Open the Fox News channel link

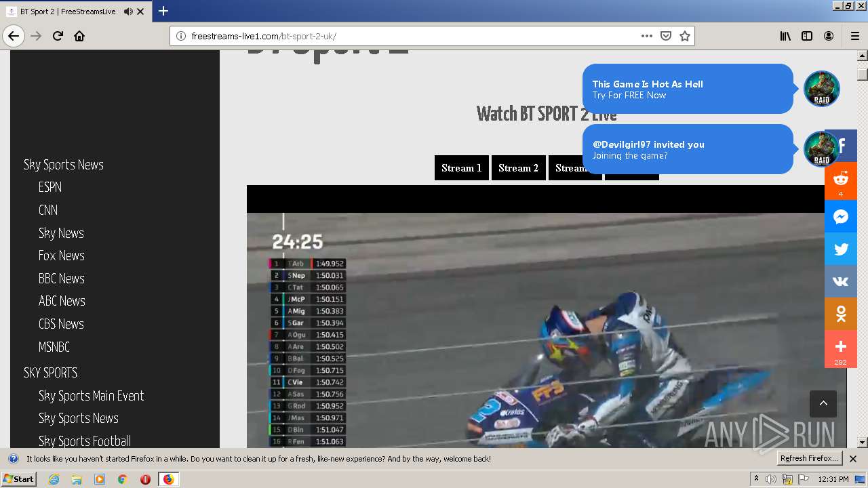(62, 256)
